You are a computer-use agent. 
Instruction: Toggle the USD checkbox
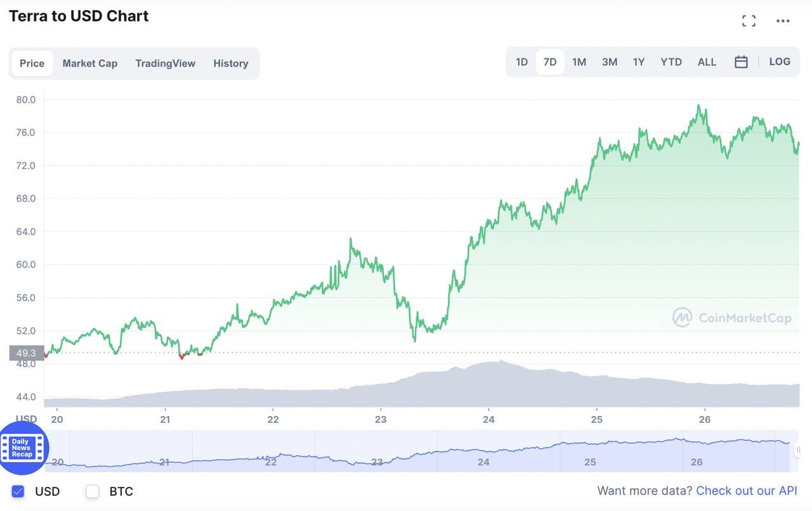point(18,491)
